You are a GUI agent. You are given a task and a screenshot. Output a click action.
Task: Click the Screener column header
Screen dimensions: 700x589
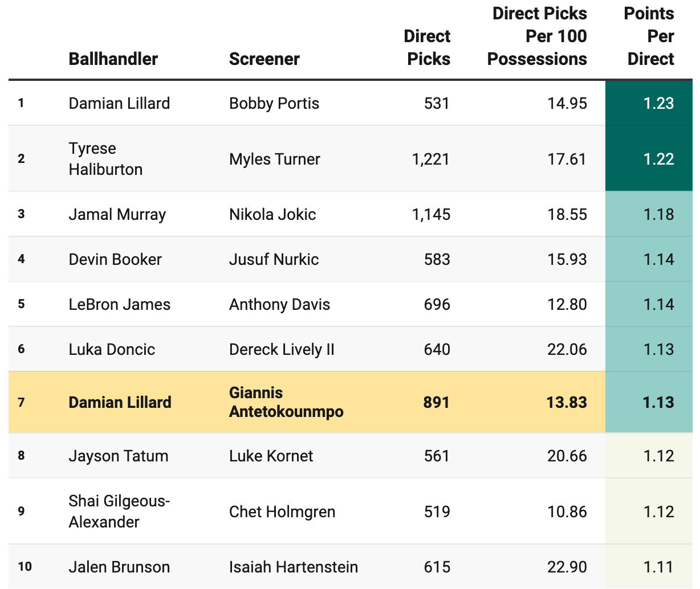click(264, 59)
